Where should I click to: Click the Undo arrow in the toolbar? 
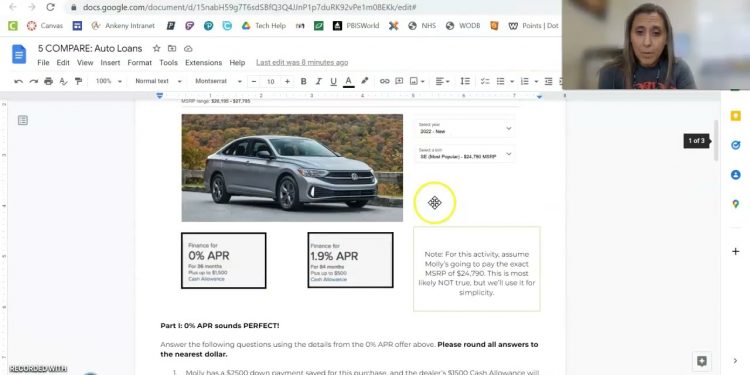pos(19,81)
